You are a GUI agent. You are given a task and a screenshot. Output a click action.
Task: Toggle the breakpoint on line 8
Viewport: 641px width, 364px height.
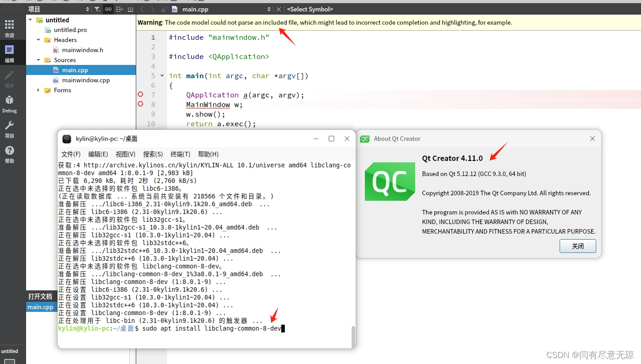[140, 104]
